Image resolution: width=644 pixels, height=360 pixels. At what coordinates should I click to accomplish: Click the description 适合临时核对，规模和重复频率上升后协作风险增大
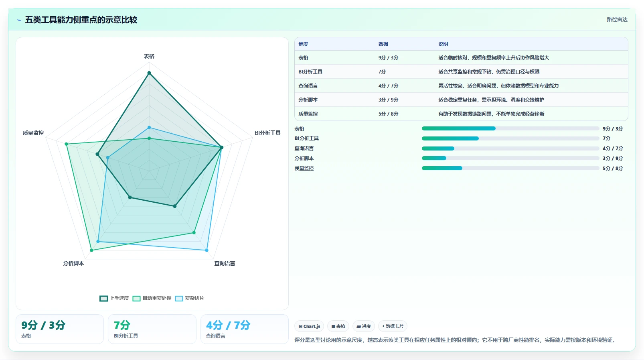[x=494, y=58]
